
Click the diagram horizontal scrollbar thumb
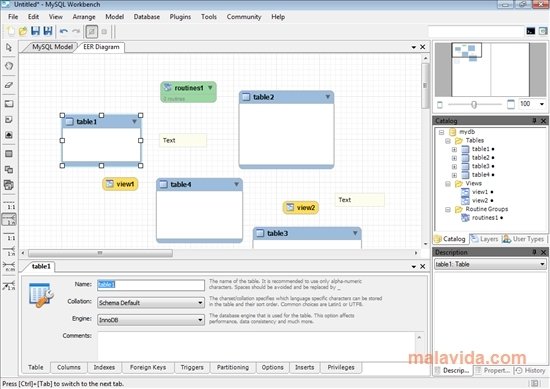tap(100, 253)
